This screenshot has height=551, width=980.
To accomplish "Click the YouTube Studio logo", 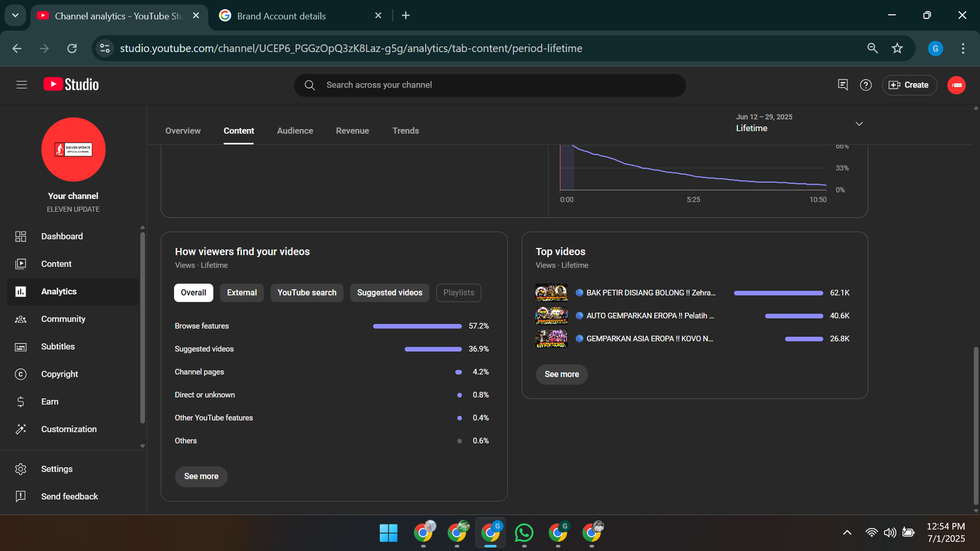I will click(71, 84).
